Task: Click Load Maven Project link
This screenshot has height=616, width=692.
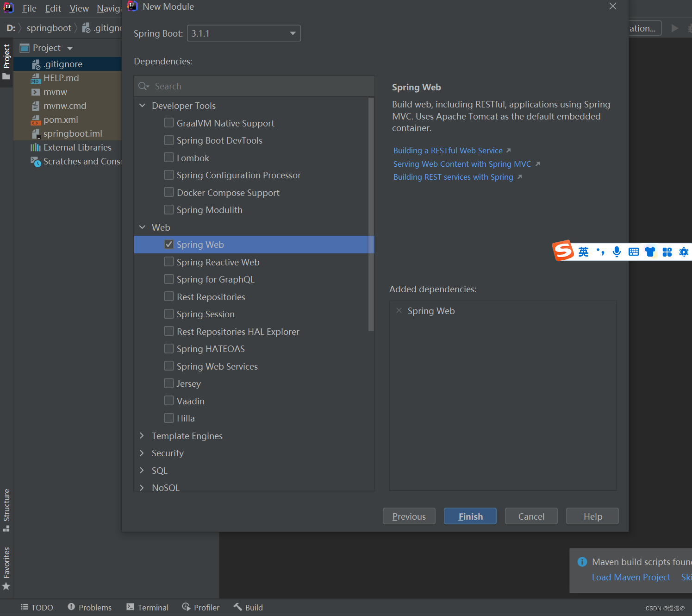Action: tap(631, 577)
